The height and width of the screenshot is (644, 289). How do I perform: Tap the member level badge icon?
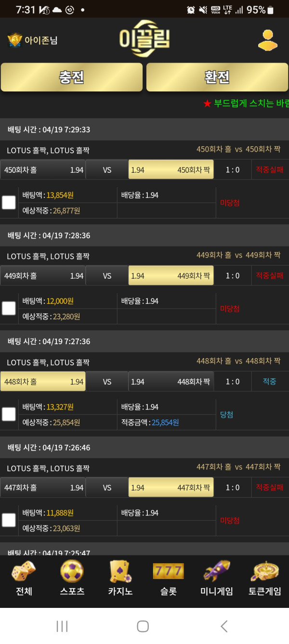(15, 40)
